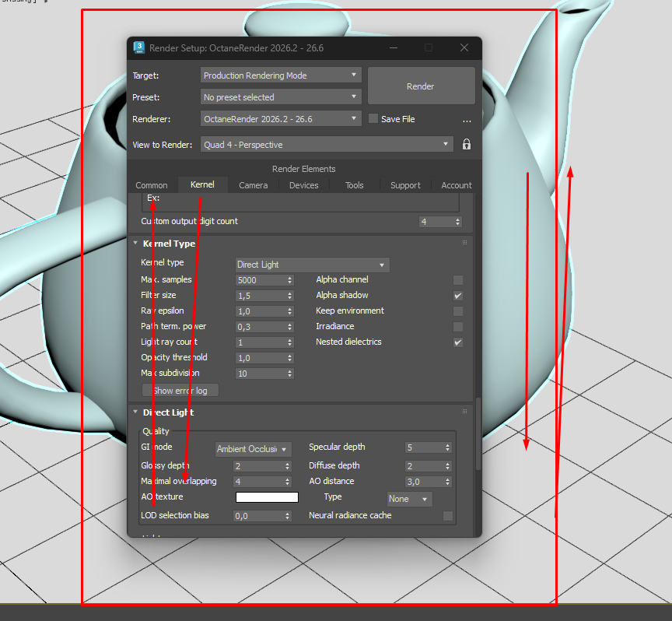Open the Target dropdown
The image size is (672, 621).
tap(281, 75)
